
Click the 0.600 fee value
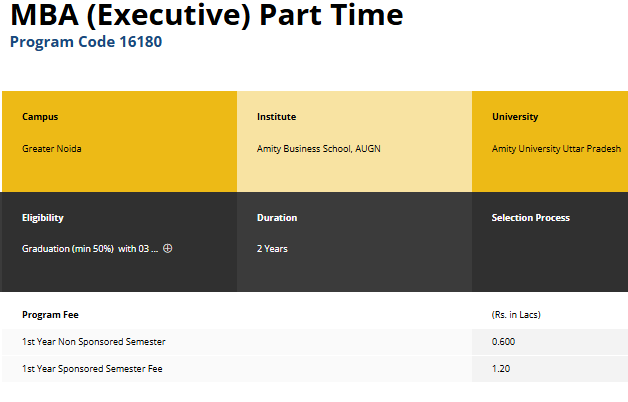(504, 342)
